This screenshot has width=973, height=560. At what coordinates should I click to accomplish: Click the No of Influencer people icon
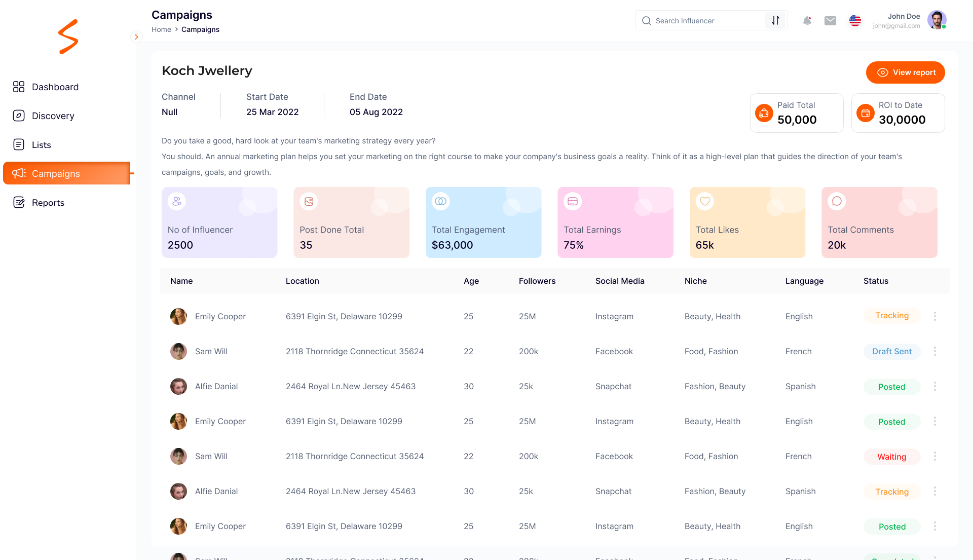click(x=177, y=201)
